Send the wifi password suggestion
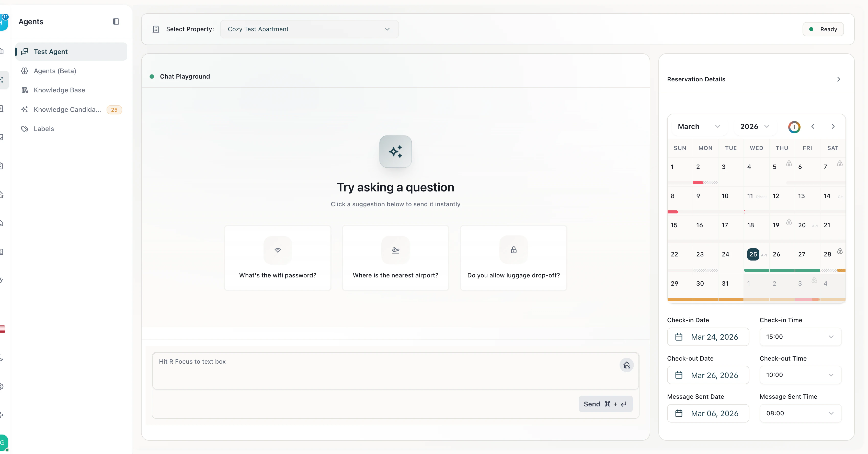The width and height of the screenshot is (868, 454). click(x=278, y=258)
